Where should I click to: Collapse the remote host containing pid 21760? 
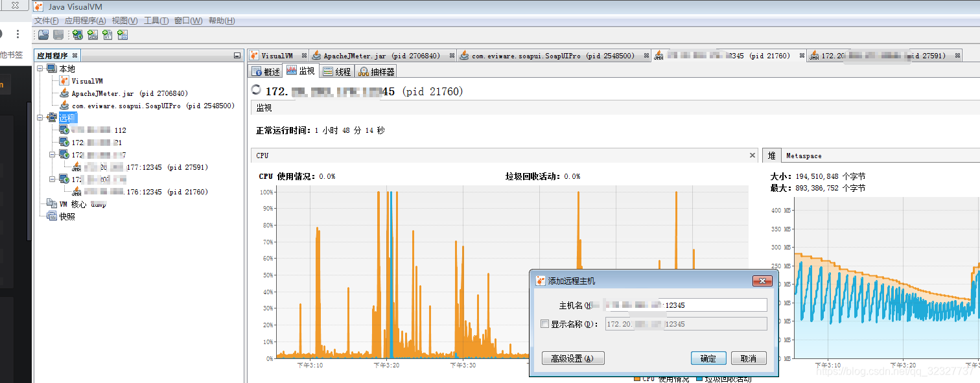[52, 180]
